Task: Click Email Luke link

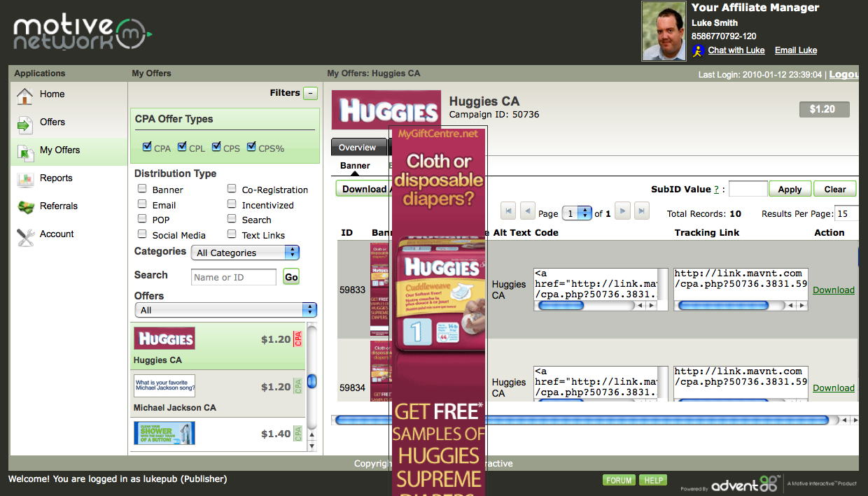Action: (x=796, y=50)
